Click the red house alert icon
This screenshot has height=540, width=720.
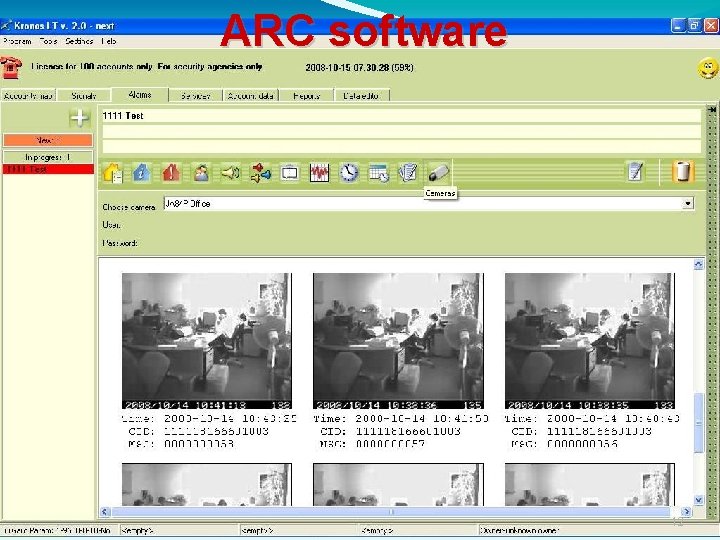171,173
